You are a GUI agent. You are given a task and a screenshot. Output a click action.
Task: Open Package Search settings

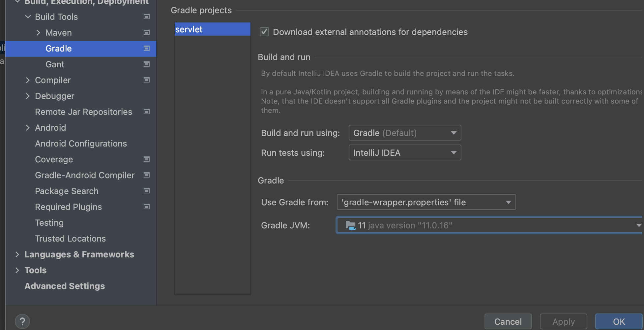coord(67,191)
